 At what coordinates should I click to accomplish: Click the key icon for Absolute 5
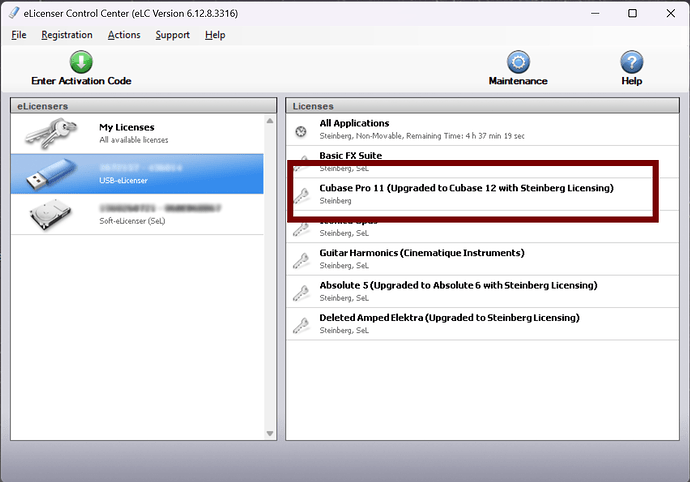(301, 293)
